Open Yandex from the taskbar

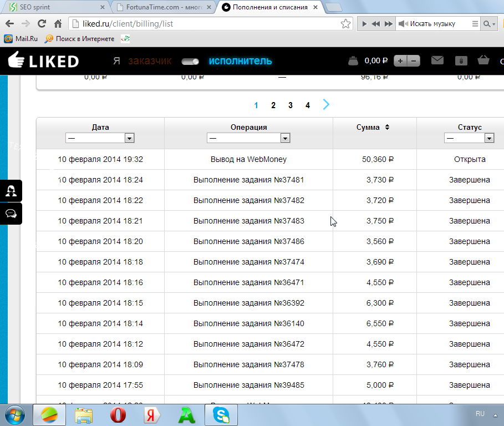(x=151, y=415)
